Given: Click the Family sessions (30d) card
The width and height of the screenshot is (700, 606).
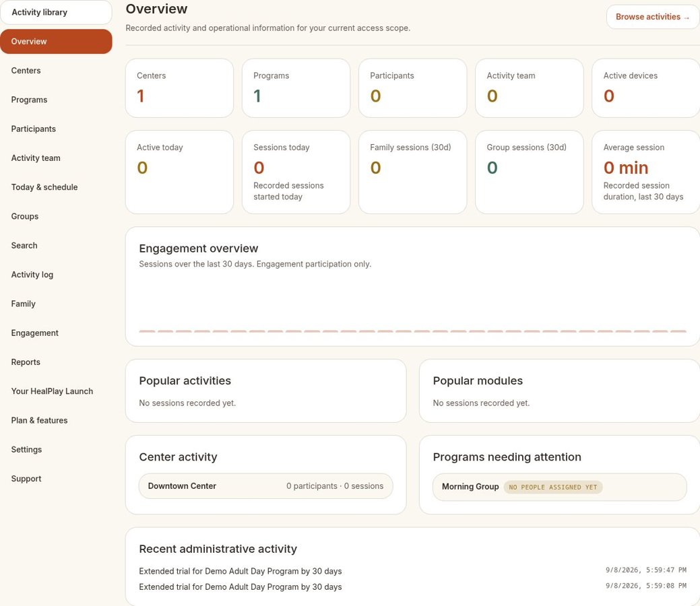Looking at the screenshot, I should coord(412,172).
